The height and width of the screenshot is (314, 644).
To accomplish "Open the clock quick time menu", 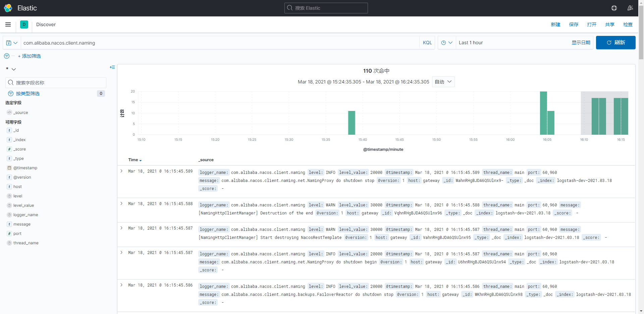I will (447, 43).
